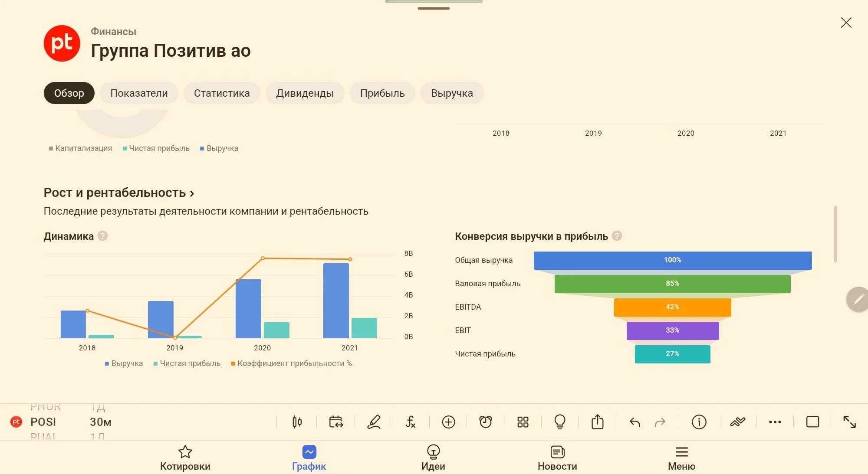Toggle Выручка in the top chart legend
The width and height of the screenshot is (868, 474).
219,148
